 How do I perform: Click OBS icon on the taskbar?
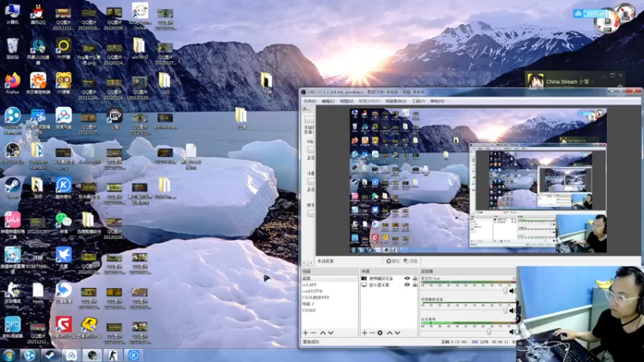pos(92,355)
